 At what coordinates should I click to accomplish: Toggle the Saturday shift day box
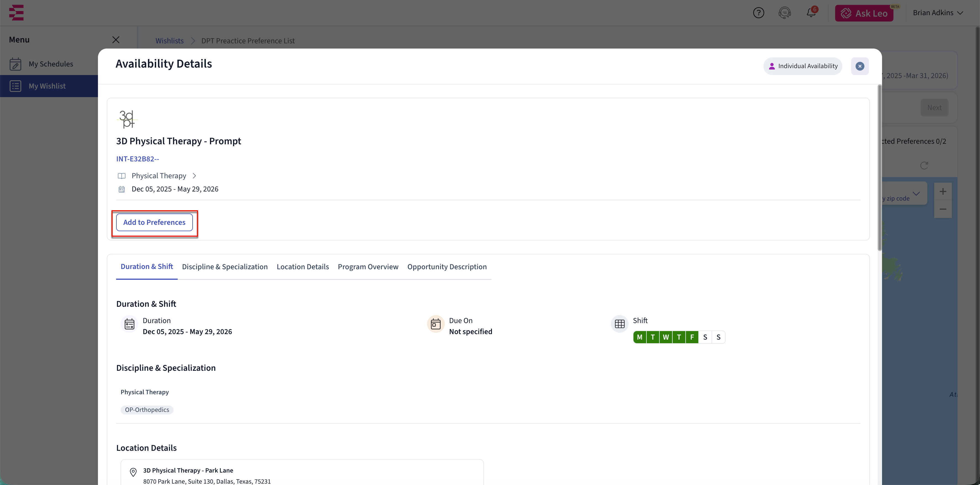pos(705,337)
